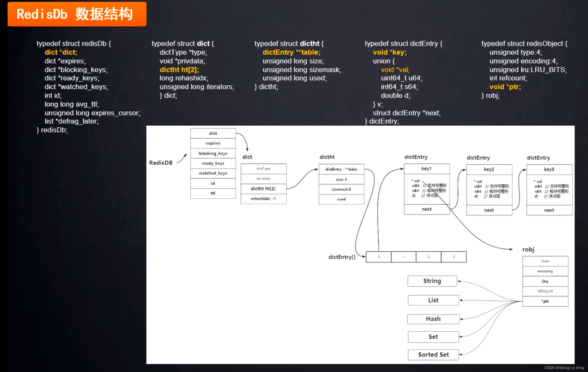This screenshot has height=372, width=588.
Task: Select the highlighted "void *val;" code line
Action: (395, 70)
